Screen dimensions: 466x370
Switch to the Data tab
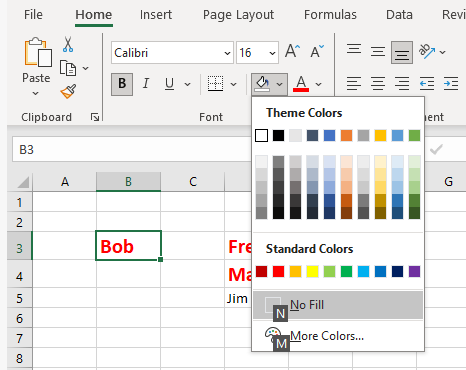pos(399,15)
